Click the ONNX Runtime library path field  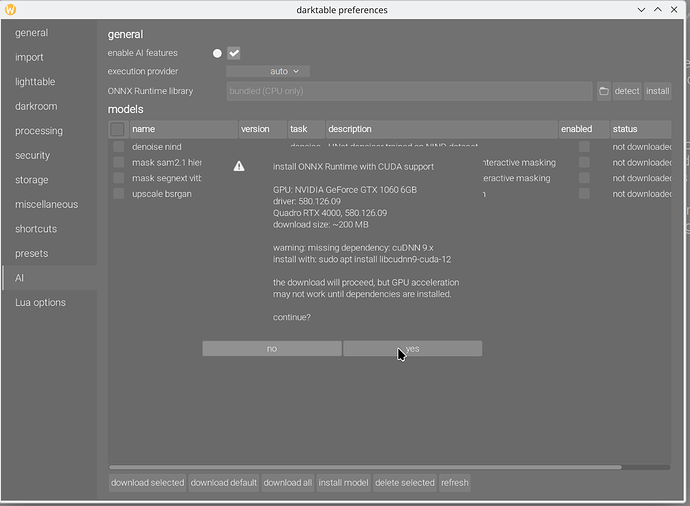click(409, 91)
